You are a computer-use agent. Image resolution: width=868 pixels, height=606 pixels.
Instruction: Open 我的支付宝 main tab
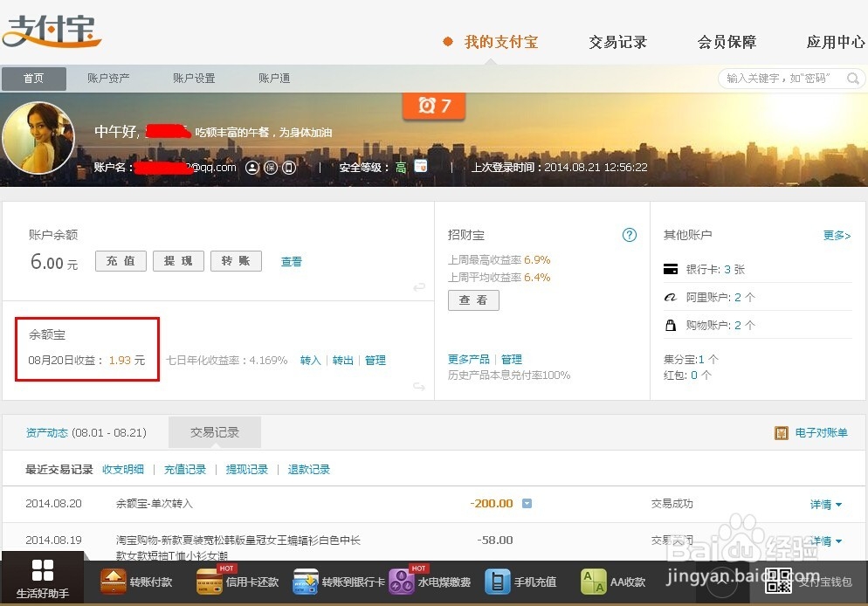pos(501,42)
